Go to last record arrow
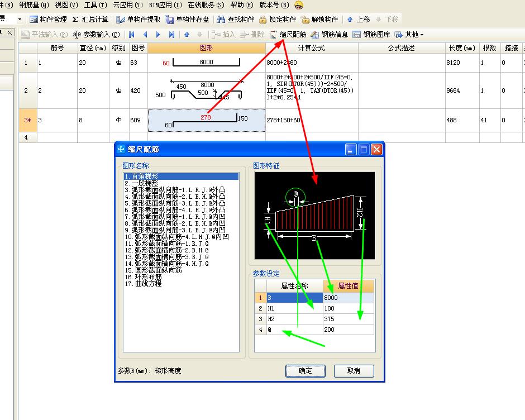Viewport: 525px width, 420px height. (x=171, y=35)
